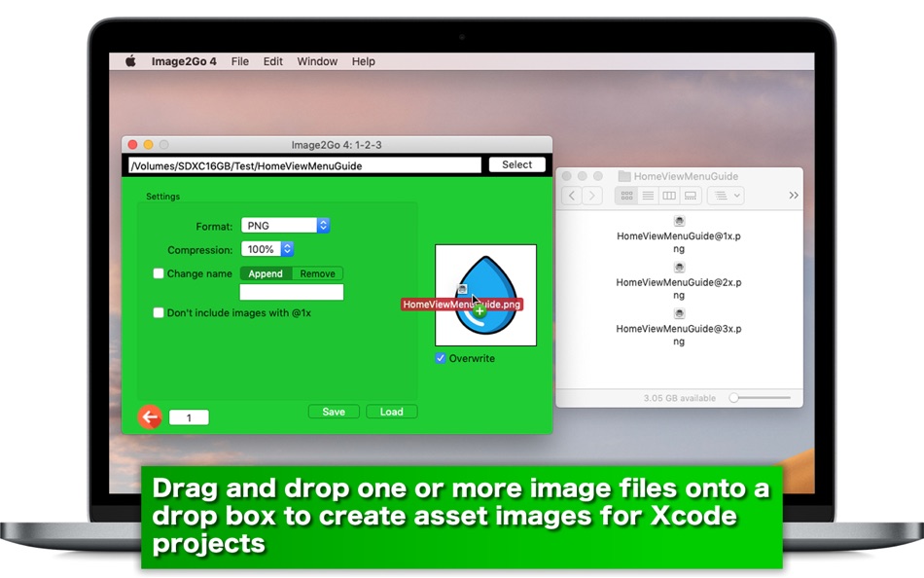Open the Help menu
924x578 pixels.
364,61
